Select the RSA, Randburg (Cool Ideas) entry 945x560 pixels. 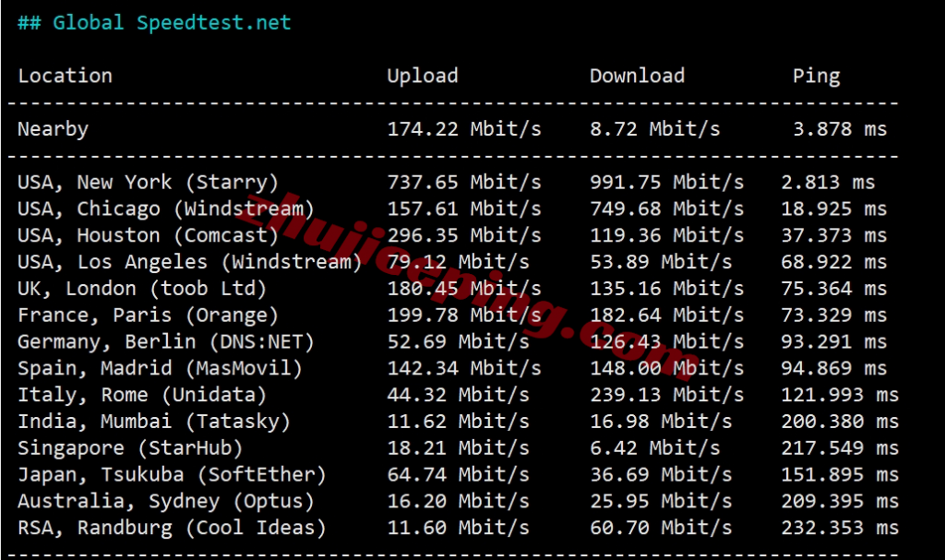(x=172, y=530)
